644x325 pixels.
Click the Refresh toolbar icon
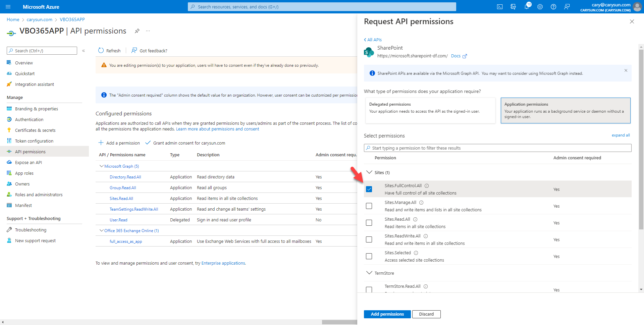click(x=101, y=51)
